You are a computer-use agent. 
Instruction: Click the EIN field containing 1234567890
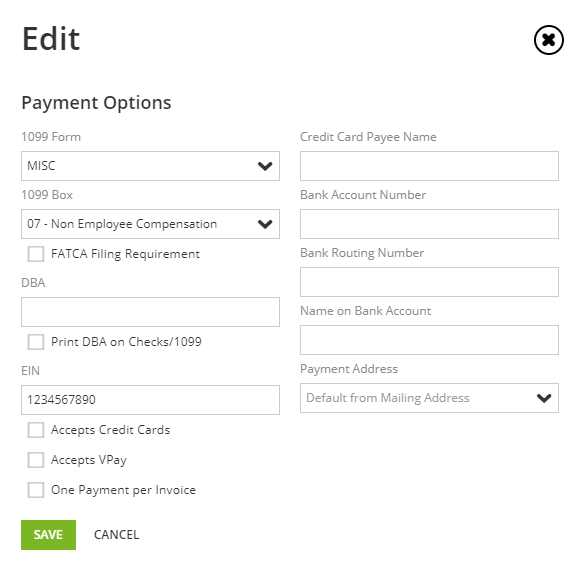coord(150,400)
